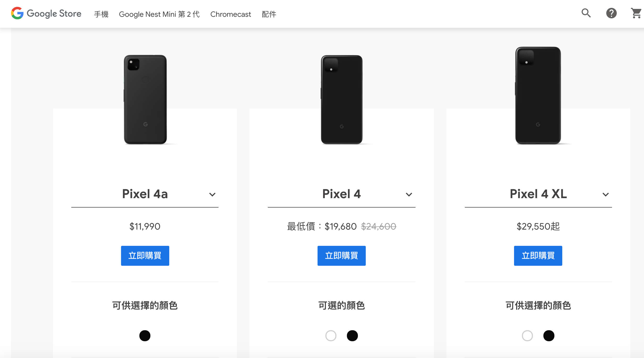
Task: Open the help question mark icon
Action: [611, 13]
